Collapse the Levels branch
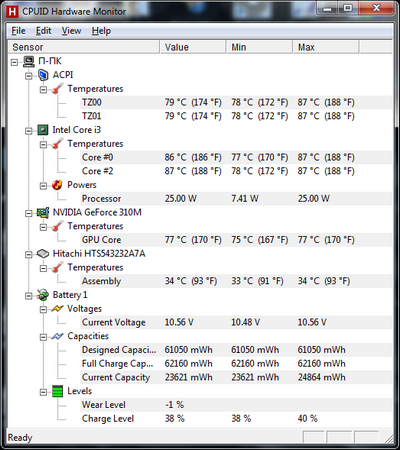 (x=43, y=392)
